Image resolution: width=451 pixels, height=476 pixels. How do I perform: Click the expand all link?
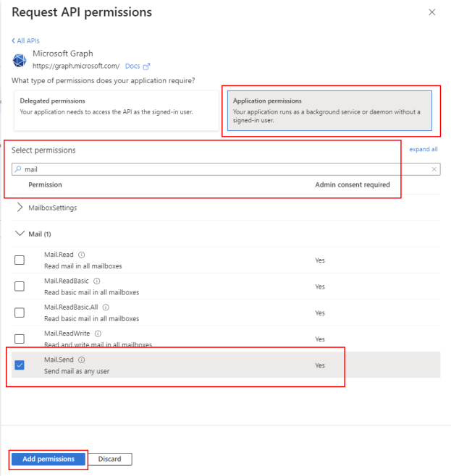[x=423, y=149]
